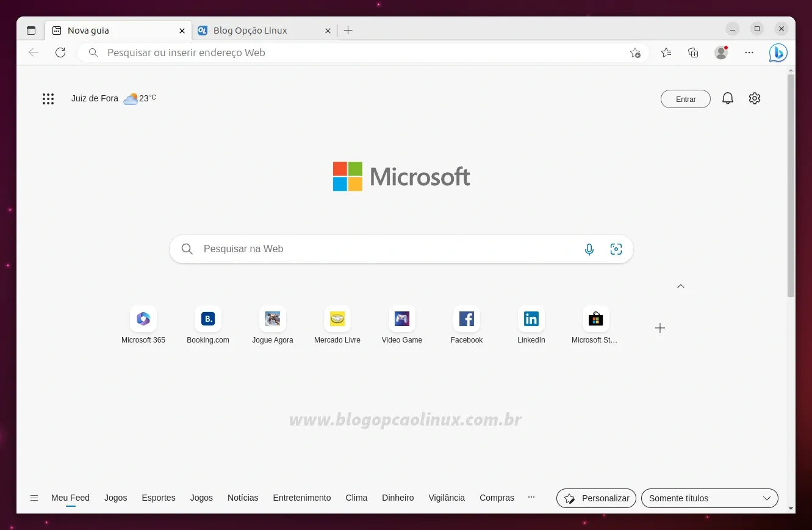812x530 pixels.
Task: Open Somente títulos layout dropdown
Action: [x=710, y=498]
